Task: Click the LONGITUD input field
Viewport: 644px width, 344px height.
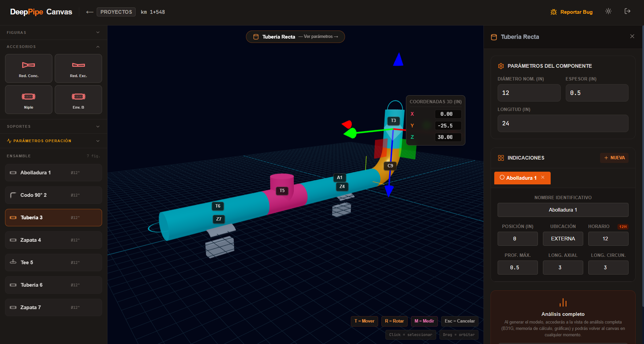Action: 563,123
